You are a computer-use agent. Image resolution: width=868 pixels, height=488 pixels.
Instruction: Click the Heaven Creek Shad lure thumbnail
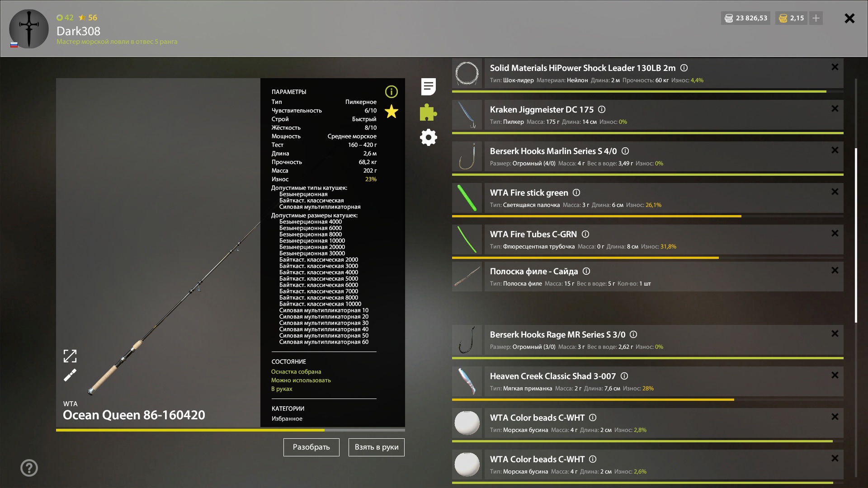467,381
